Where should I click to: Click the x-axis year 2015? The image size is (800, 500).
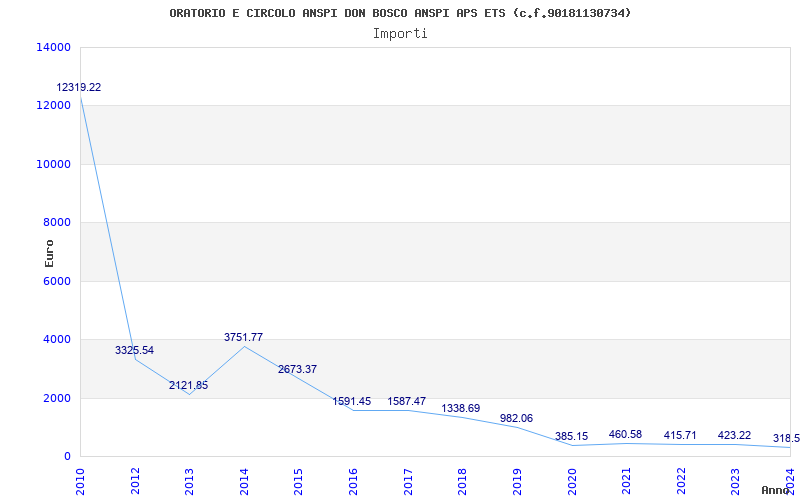pos(298,482)
